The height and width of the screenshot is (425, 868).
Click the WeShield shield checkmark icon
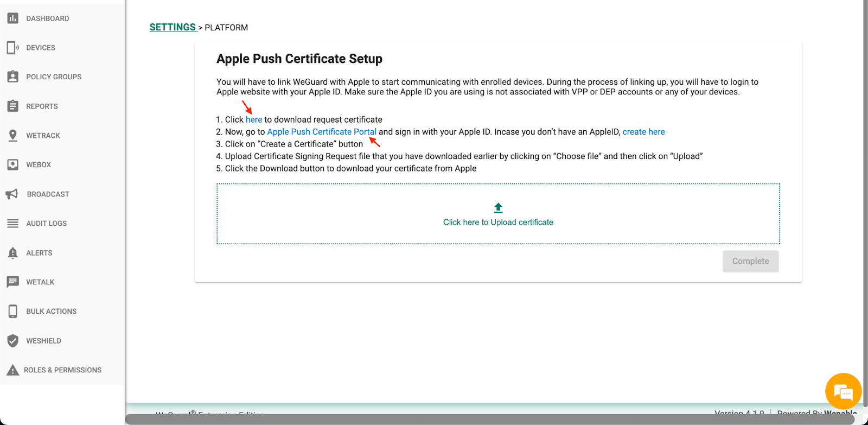coord(13,341)
